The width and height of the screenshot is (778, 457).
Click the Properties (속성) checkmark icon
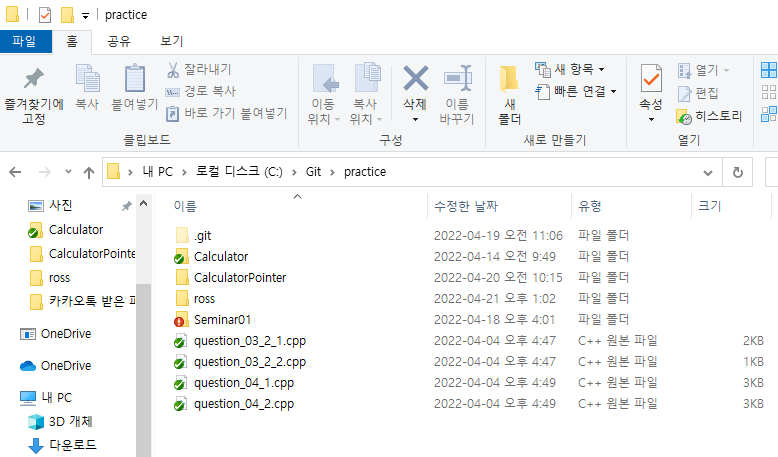(651, 78)
